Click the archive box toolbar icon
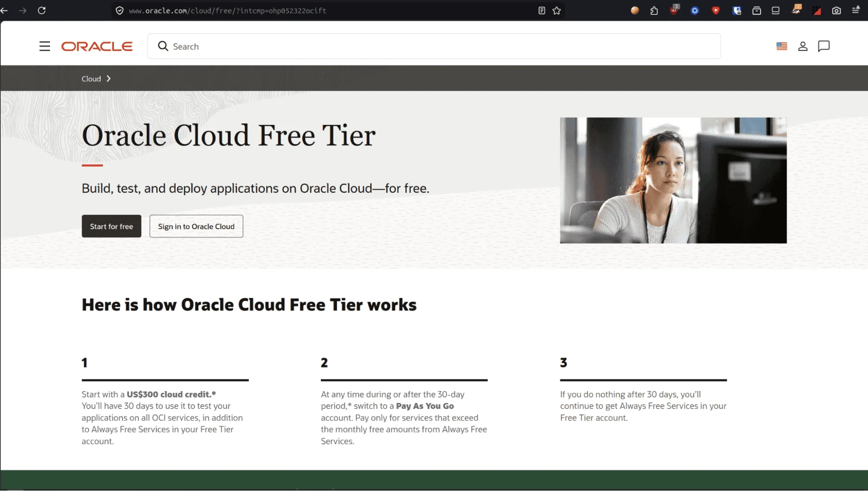 756,10
